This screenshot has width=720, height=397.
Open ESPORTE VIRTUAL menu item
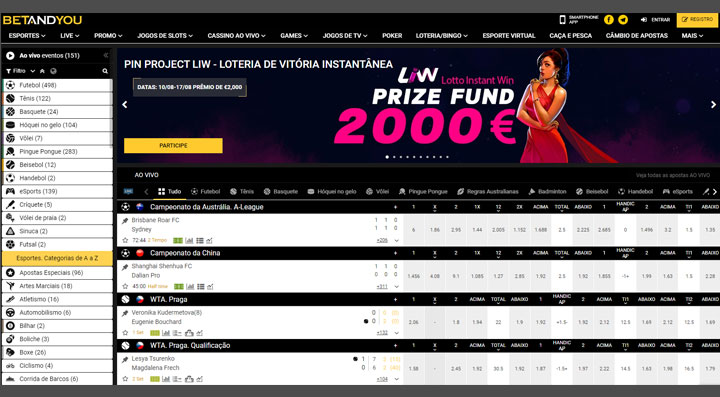pyautogui.click(x=509, y=35)
